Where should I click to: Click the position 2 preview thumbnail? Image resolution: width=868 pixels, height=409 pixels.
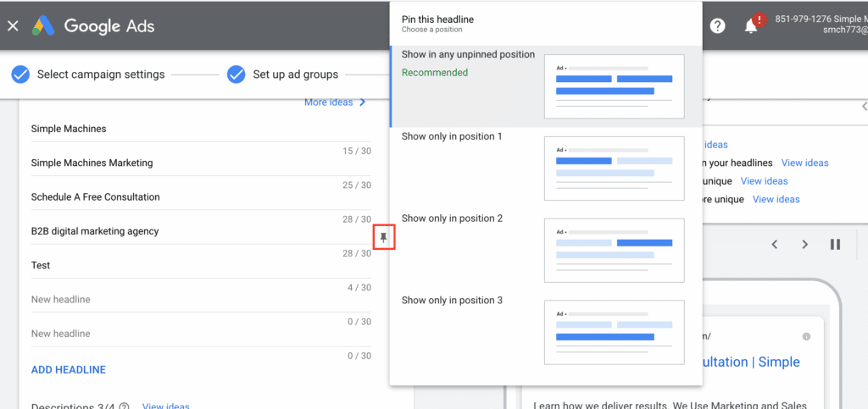615,250
